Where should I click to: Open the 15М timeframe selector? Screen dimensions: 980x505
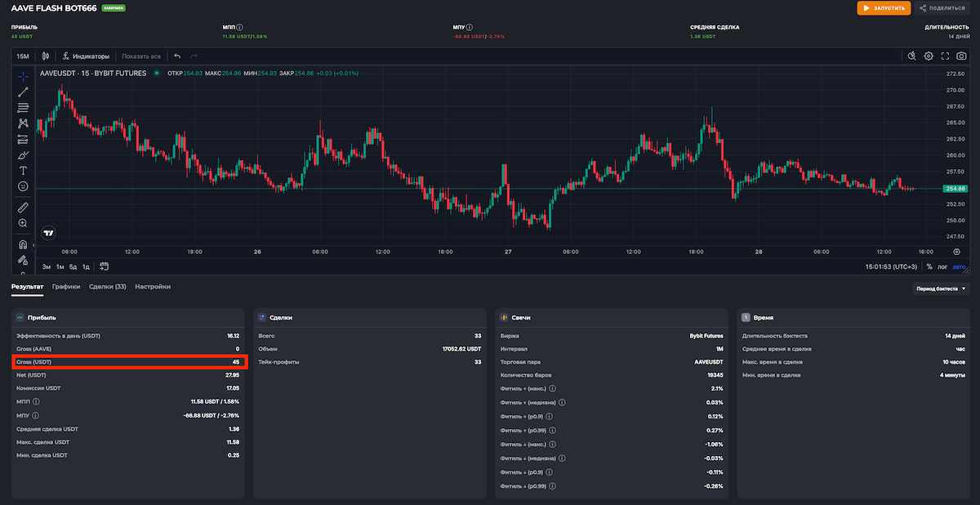(x=23, y=56)
